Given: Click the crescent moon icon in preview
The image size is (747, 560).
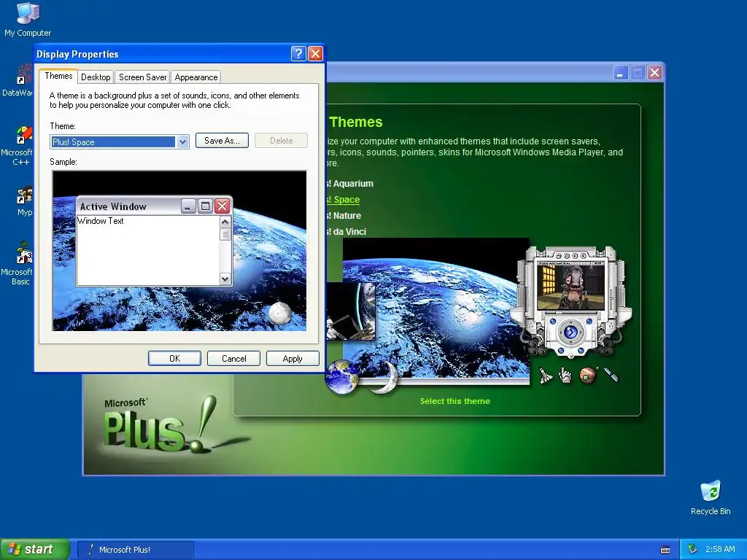Looking at the screenshot, I should [x=384, y=377].
